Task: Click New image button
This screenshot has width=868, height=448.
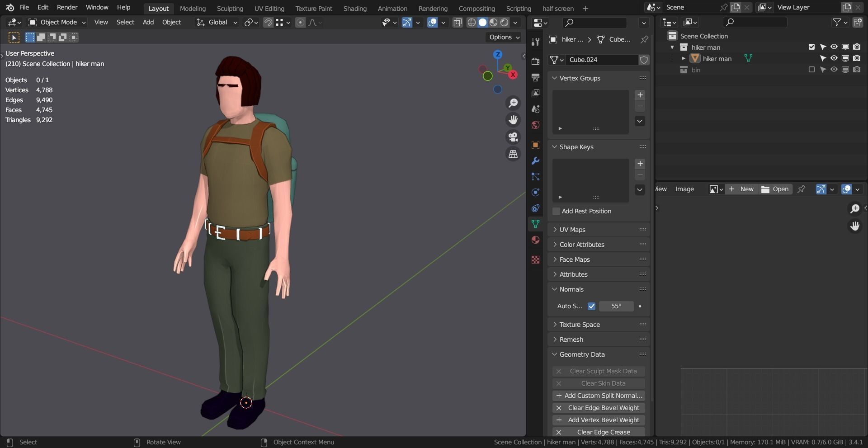Action: tap(741, 189)
